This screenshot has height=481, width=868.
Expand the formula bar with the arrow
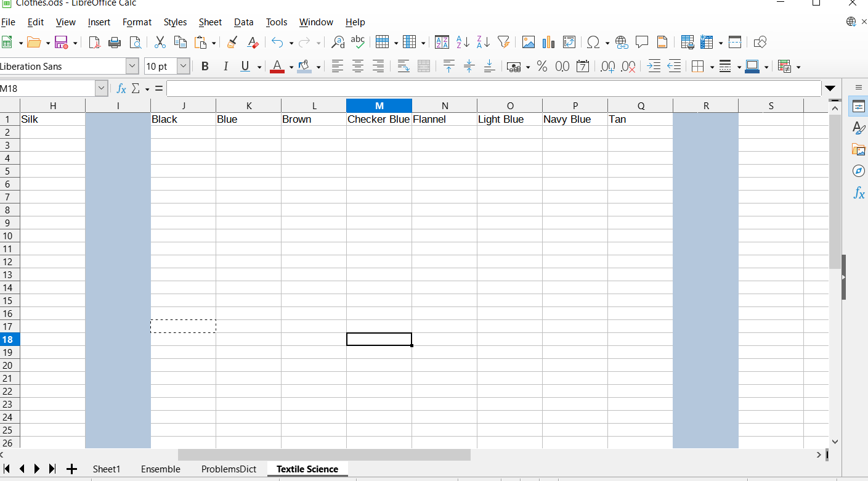click(x=830, y=89)
